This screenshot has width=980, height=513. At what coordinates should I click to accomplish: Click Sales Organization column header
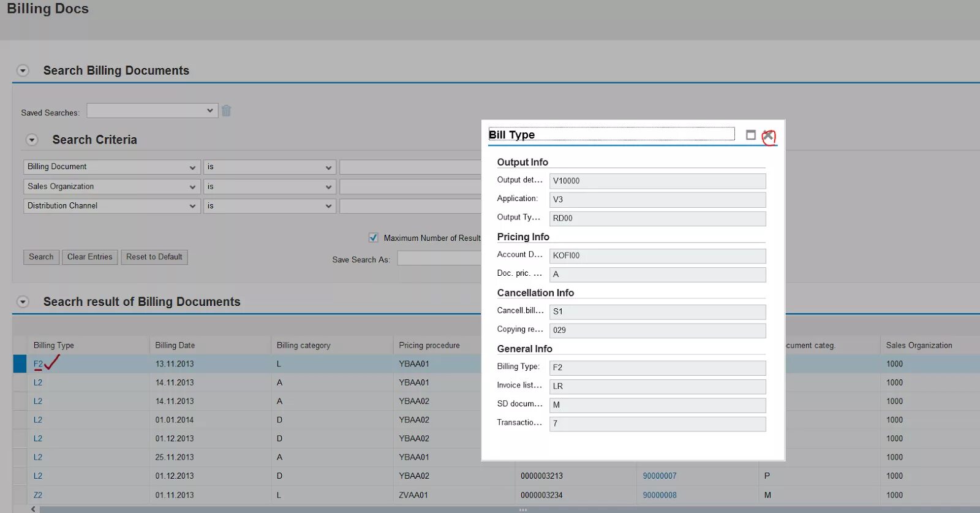(919, 346)
